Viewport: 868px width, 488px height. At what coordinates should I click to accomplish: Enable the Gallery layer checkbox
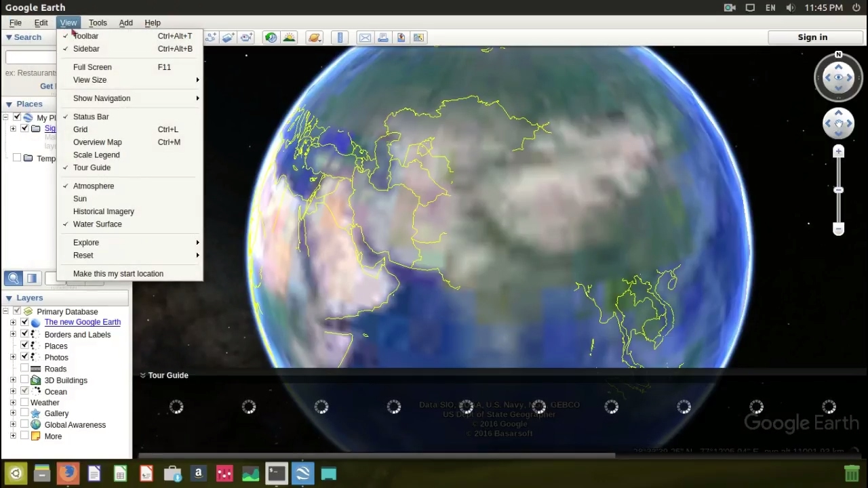[x=24, y=413]
